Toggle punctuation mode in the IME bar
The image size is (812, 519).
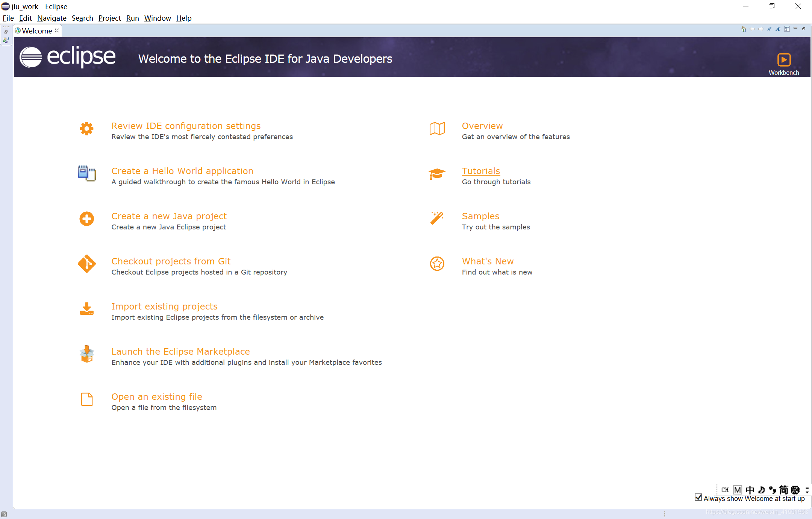click(773, 490)
